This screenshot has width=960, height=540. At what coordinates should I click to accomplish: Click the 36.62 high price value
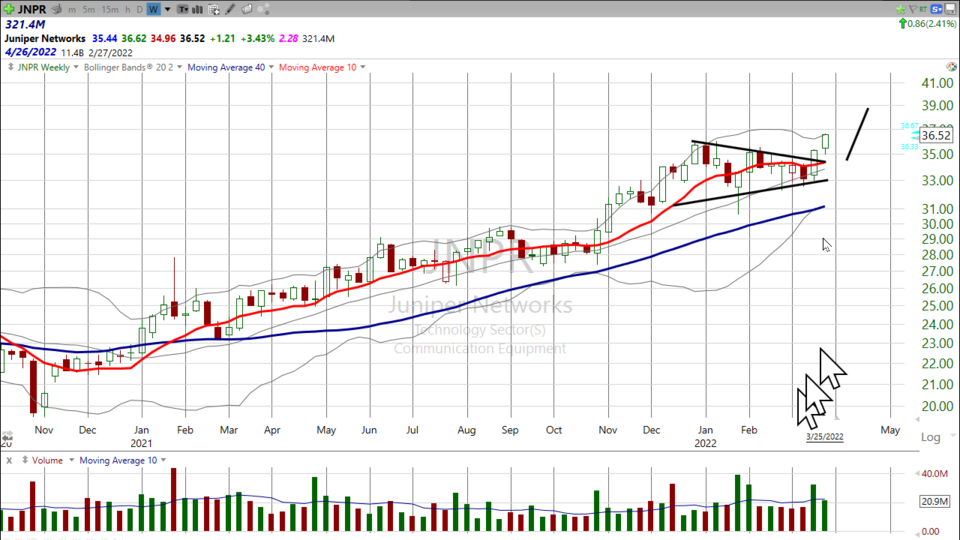[x=133, y=39]
